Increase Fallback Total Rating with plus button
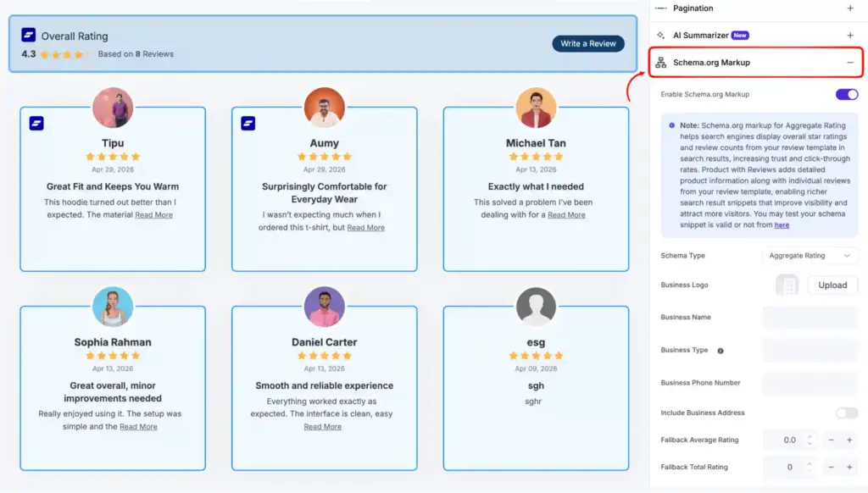The width and height of the screenshot is (868, 493). click(849, 467)
